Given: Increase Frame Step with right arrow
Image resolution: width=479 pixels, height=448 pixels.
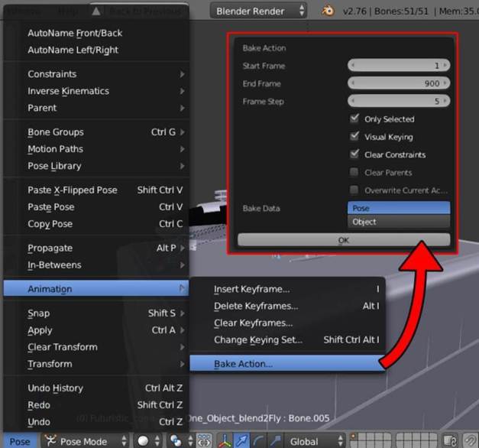Looking at the screenshot, I should coord(445,101).
